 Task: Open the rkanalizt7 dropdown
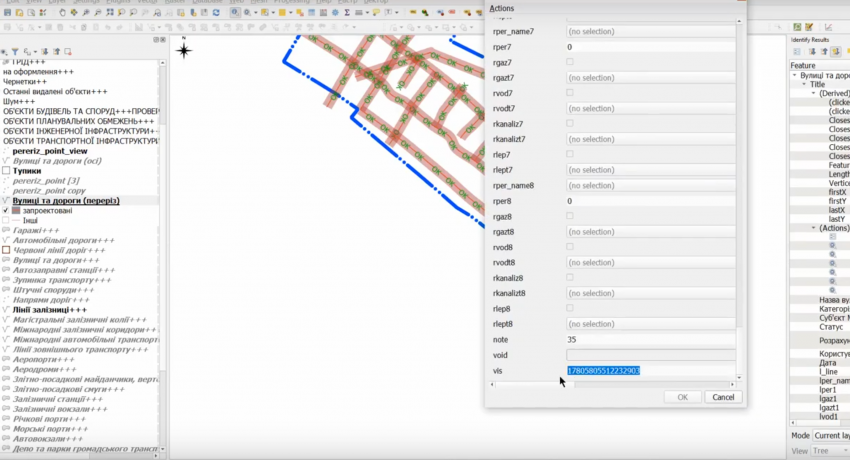[x=651, y=139]
